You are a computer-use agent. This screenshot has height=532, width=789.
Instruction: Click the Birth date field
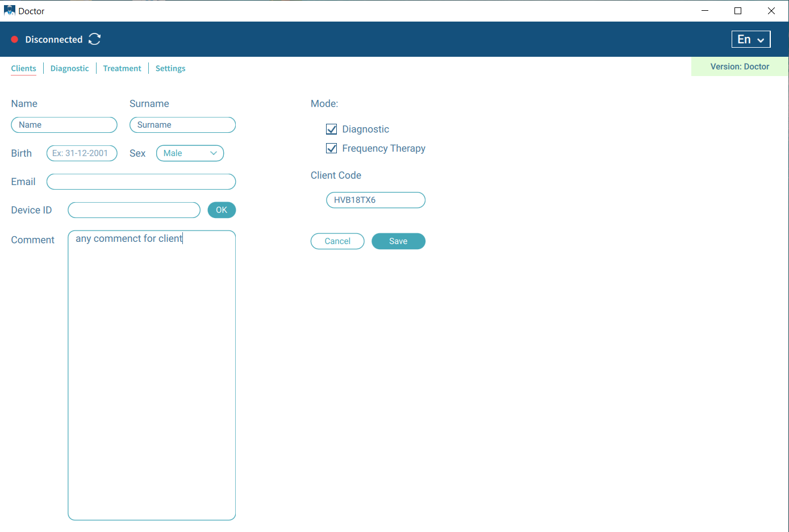pyautogui.click(x=82, y=153)
